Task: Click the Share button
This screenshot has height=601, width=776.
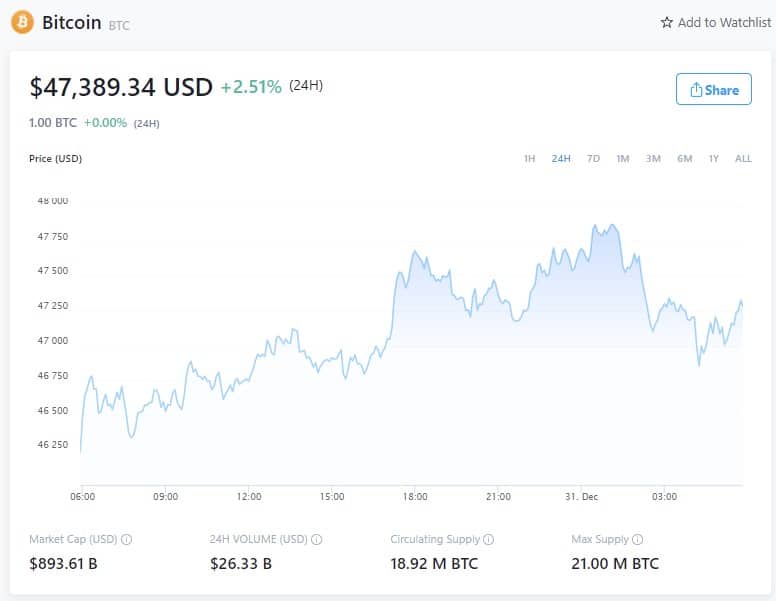Action: coord(714,89)
